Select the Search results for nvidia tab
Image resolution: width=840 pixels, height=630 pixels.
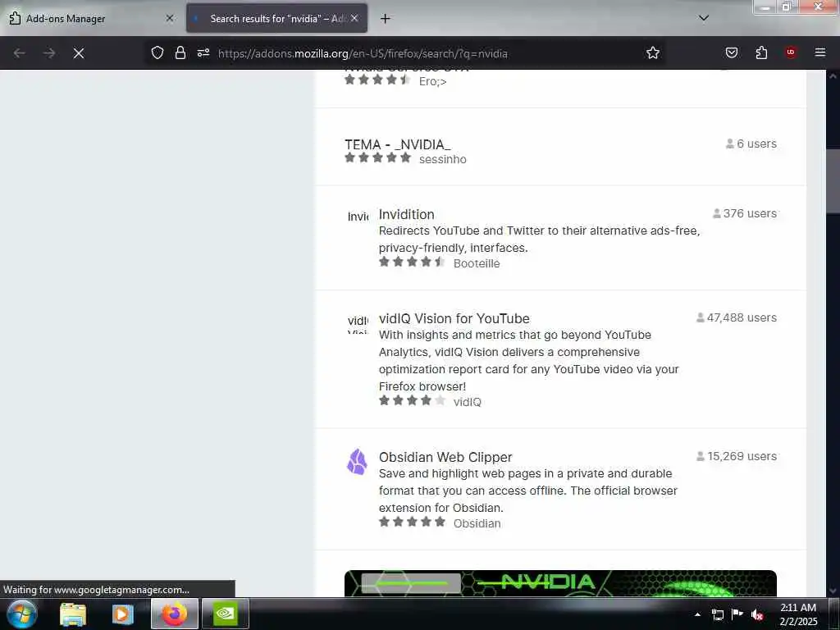click(277, 18)
